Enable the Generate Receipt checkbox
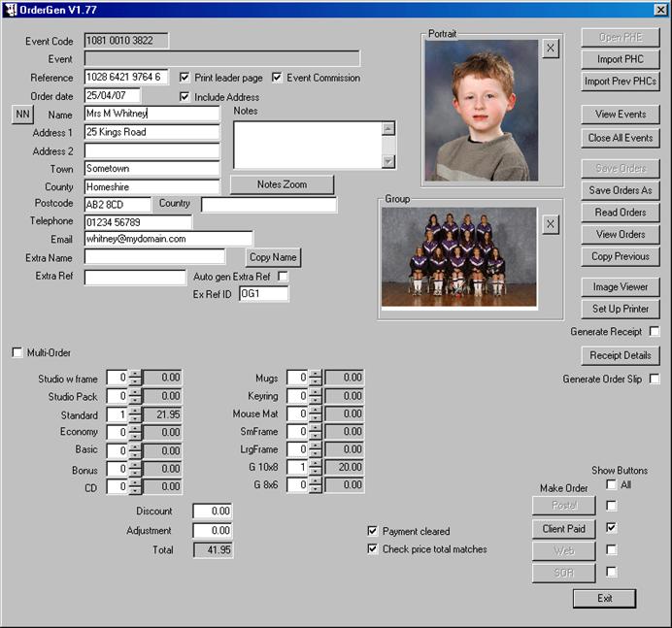 pyautogui.click(x=655, y=332)
